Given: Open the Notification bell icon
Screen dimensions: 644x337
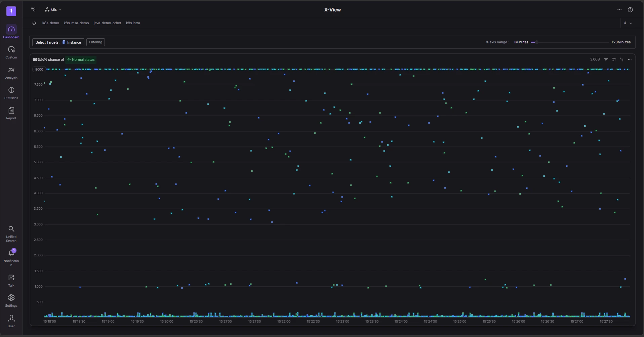Looking at the screenshot, I should point(11,253).
